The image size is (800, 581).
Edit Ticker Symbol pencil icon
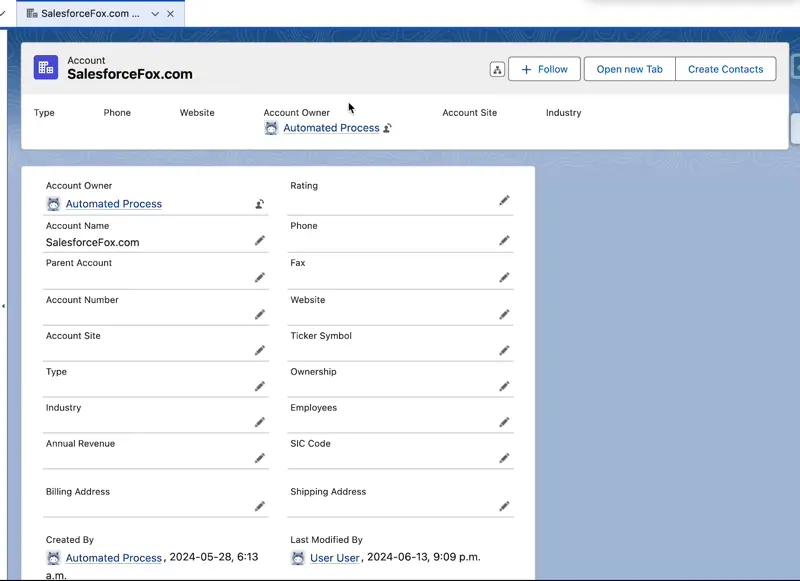tap(504, 350)
